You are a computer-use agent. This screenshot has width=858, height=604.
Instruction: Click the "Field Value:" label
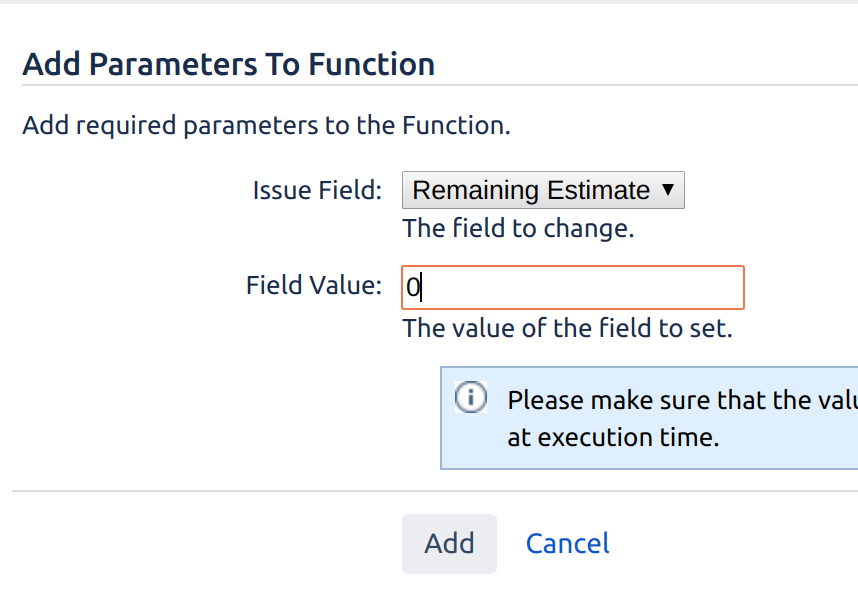pyautogui.click(x=314, y=285)
